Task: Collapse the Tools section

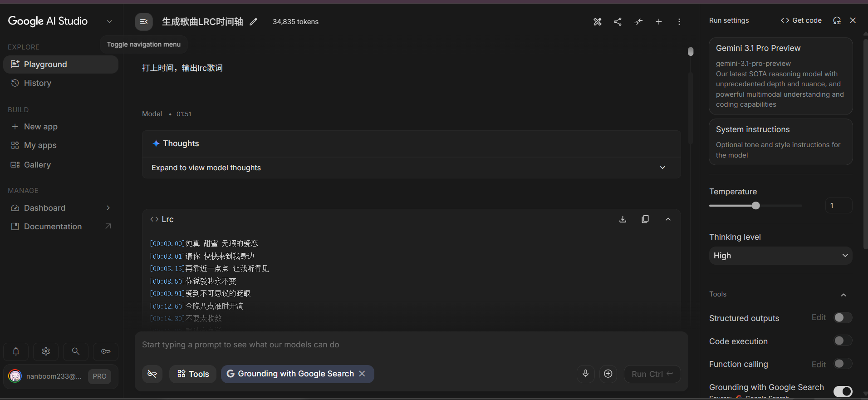Action: click(x=843, y=295)
